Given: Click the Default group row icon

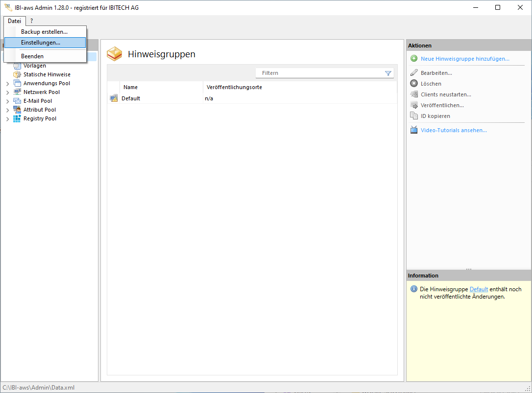Looking at the screenshot, I should tap(114, 98).
